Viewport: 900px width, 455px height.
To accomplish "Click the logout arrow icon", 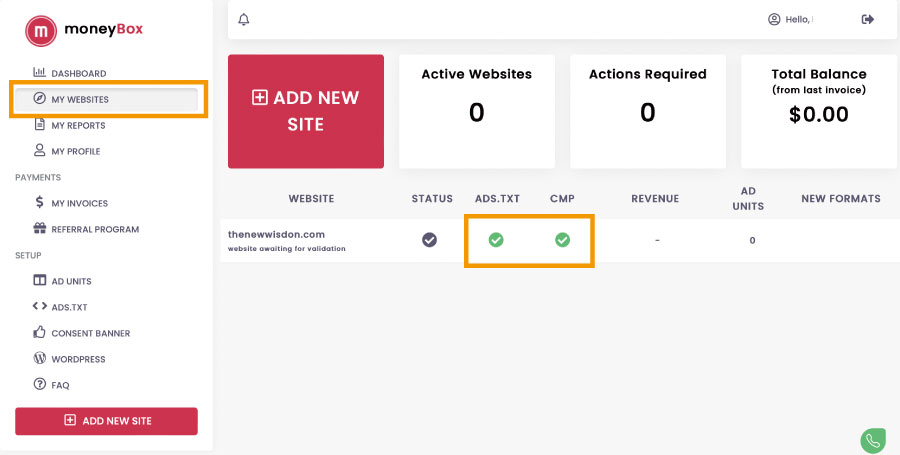I will [867, 20].
